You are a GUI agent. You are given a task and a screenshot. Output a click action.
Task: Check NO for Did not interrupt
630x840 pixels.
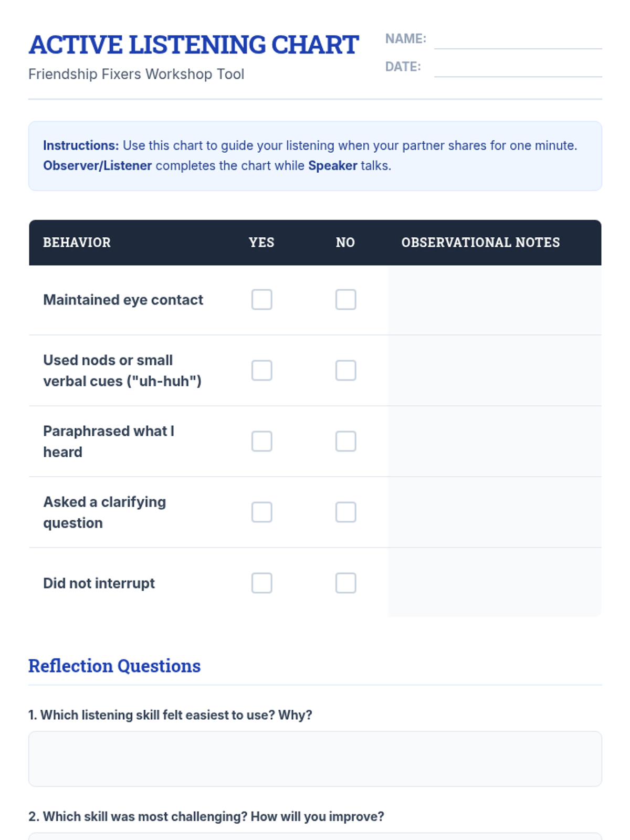pyautogui.click(x=345, y=583)
